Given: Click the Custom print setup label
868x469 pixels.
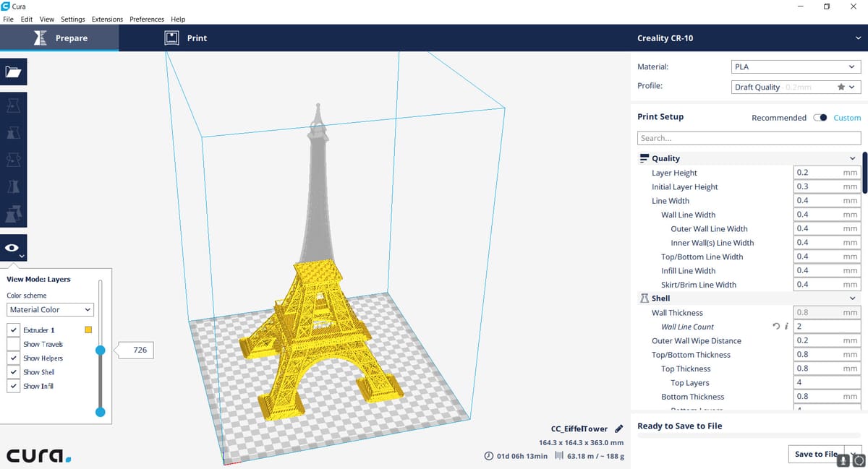Looking at the screenshot, I should point(847,118).
